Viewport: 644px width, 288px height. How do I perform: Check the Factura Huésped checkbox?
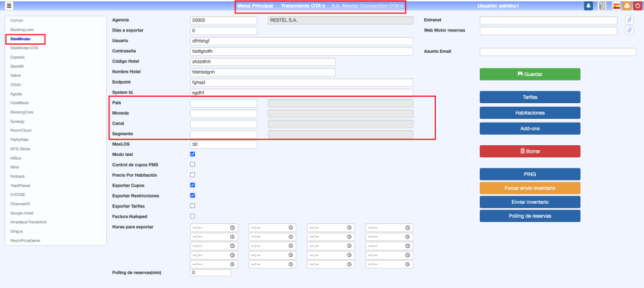click(x=192, y=216)
